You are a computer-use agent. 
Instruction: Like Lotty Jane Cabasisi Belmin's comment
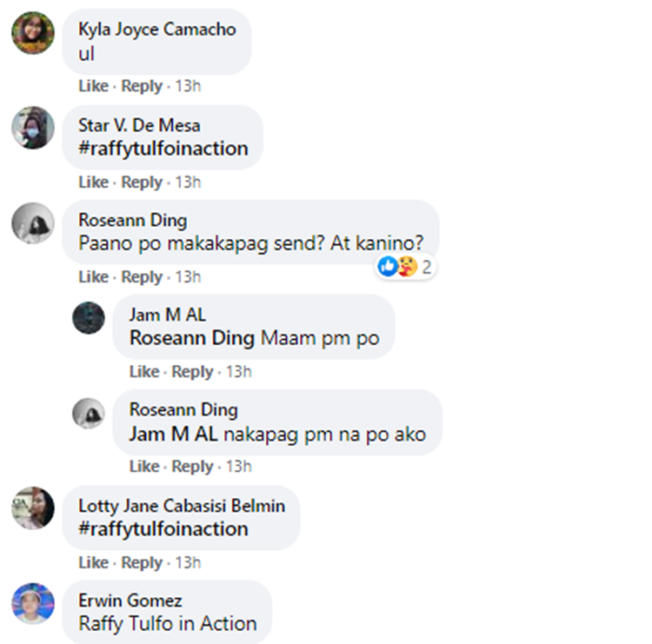(94, 562)
